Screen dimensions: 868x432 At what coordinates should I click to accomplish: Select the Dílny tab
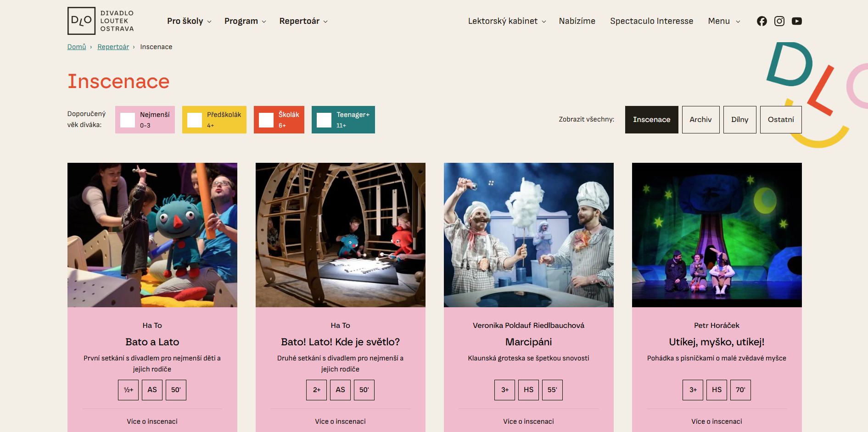click(739, 120)
